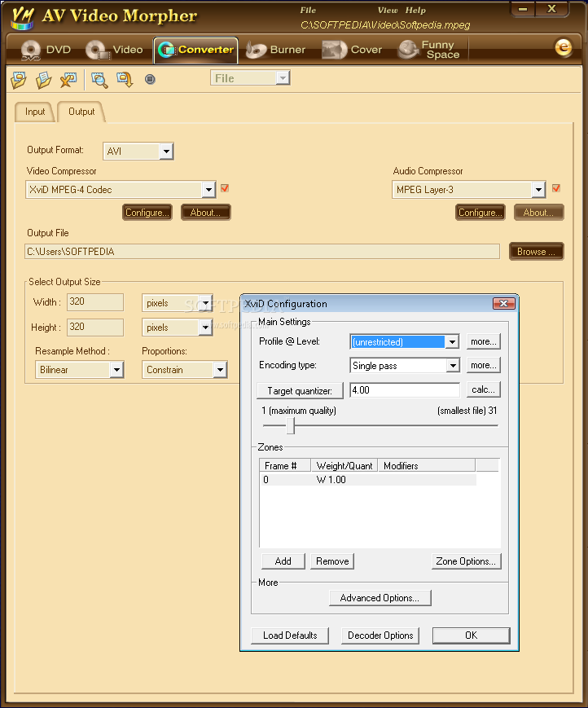588x708 pixels.
Task: Open the Height units pixels dropdown
Action: pyautogui.click(x=205, y=328)
